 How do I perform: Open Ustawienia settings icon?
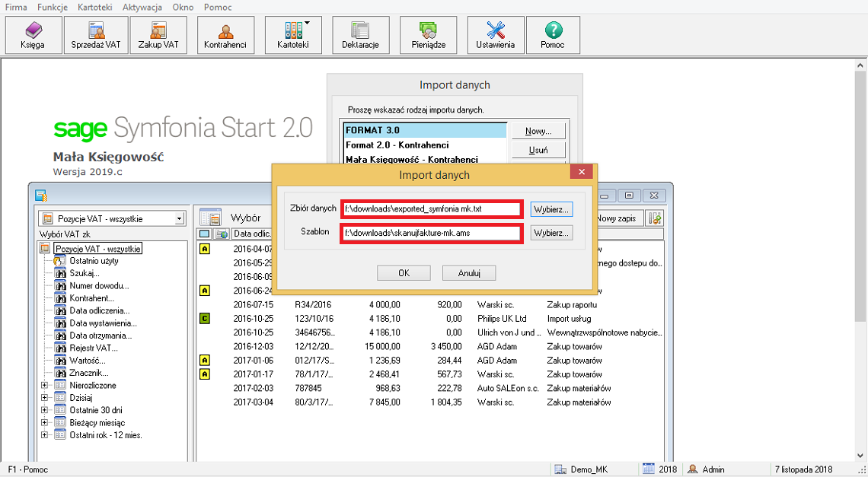[x=496, y=35]
